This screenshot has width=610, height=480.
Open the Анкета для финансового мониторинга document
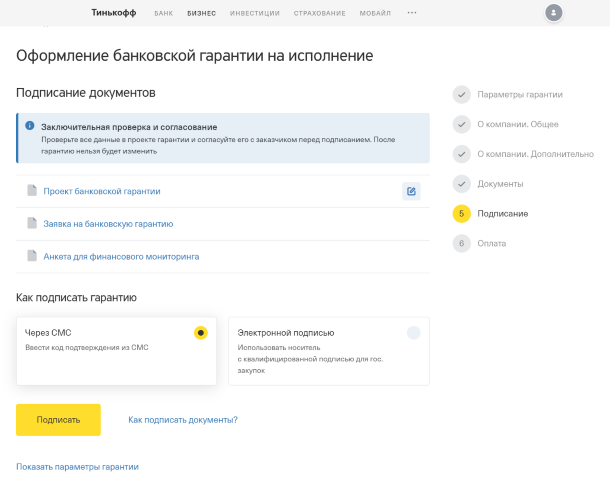coord(121,256)
